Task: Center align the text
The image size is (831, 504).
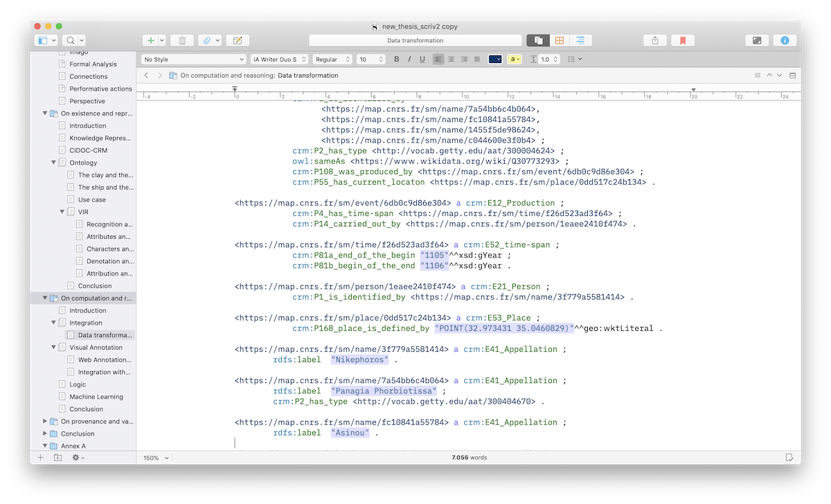Action: pos(452,60)
